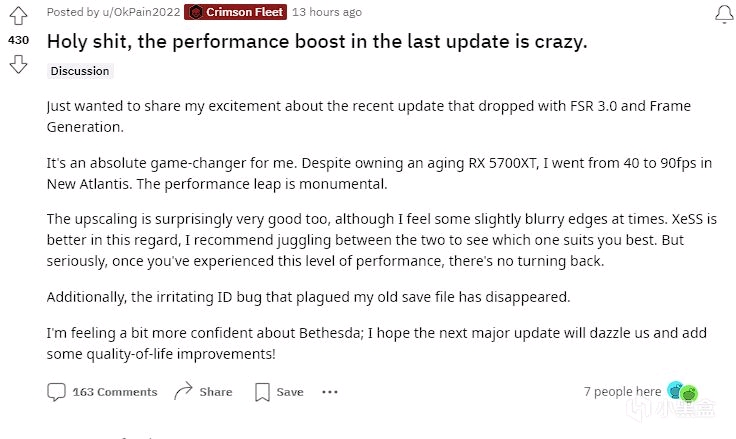Open the post title about performance boost
The height and width of the screenshot is (439, 736).
coord(317,42)
